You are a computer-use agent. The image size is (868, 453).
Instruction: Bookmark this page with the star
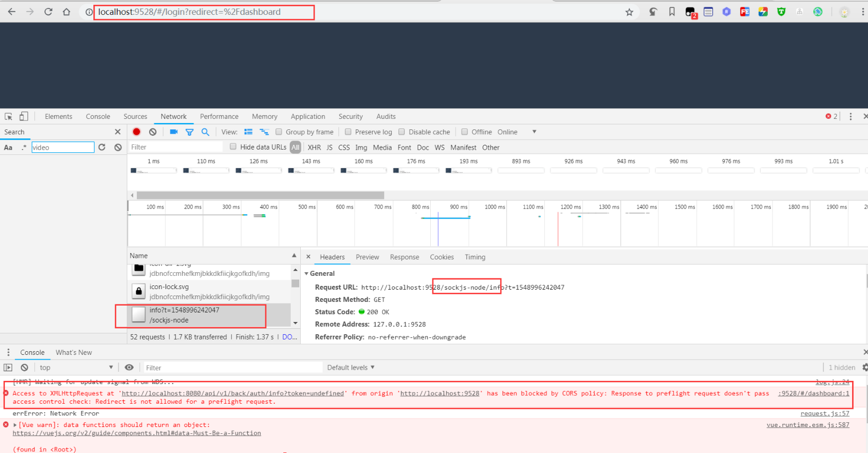click(629, 12)
